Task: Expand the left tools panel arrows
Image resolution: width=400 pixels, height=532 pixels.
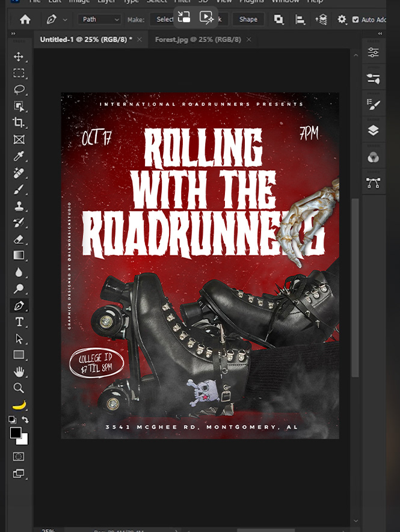Action: [x=14, y=34]
